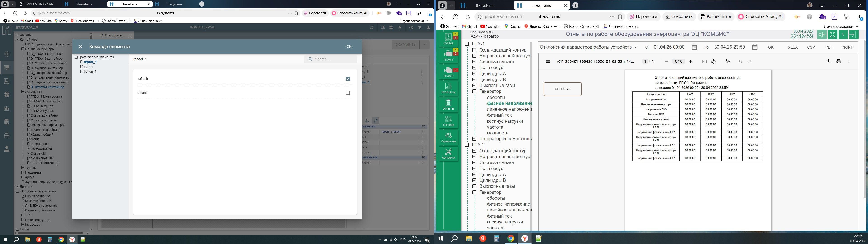The height and width of the screenshot is (244, 868).
Task: Expand the Охлаждающий контур node under ГПУ-1
Action: [474, 50]
